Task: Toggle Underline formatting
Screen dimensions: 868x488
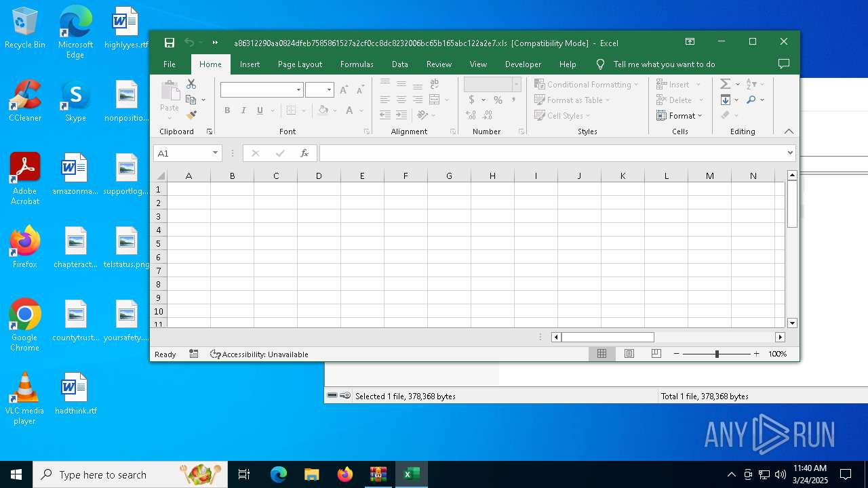Action: click(260, 110)
